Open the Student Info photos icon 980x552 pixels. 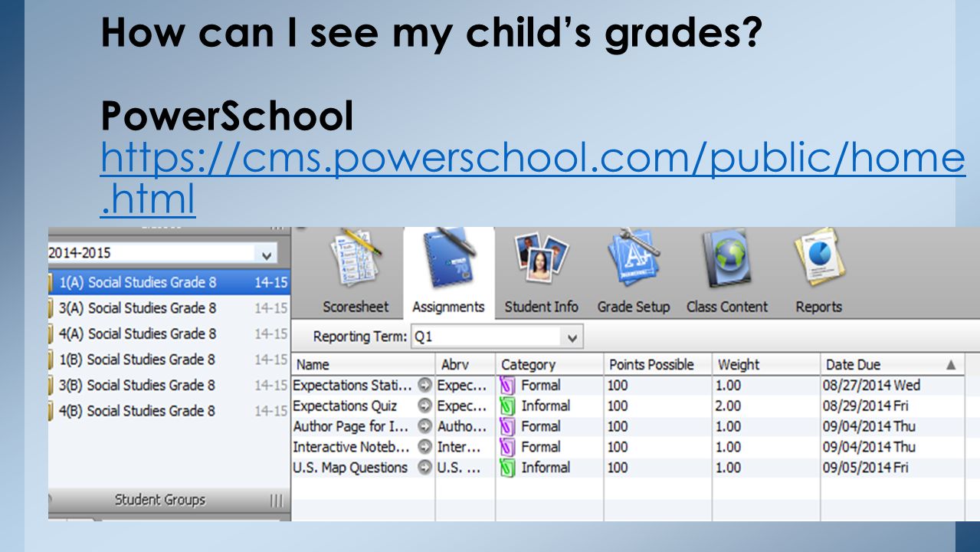point(541,258)
